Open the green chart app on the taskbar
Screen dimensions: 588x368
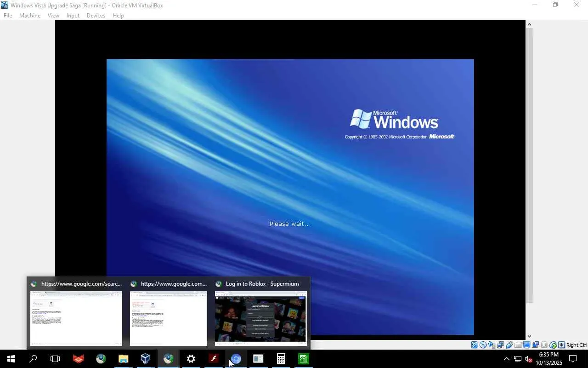click(x=303, y=359)
